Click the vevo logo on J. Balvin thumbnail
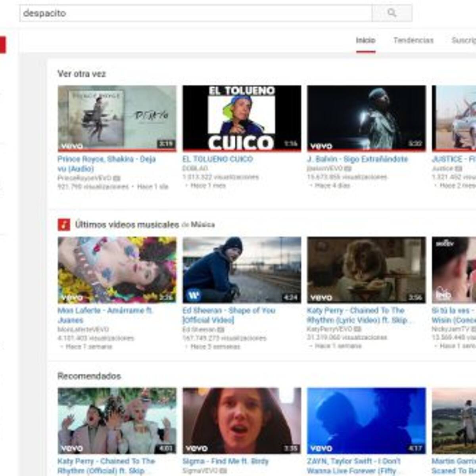The image size is (476, 476). click(x=321, y=146)
